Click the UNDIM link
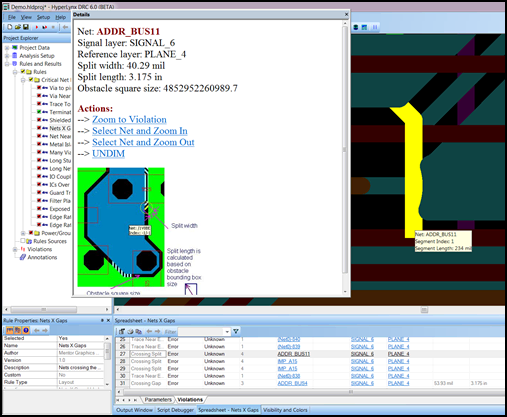 tap(108, 153)
